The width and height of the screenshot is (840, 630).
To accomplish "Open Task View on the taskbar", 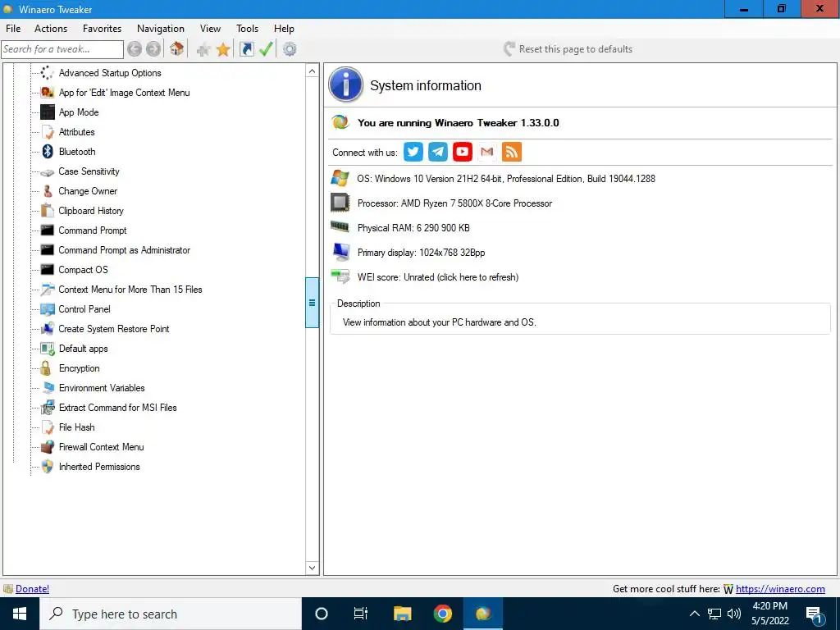I will tap(361, 614).
